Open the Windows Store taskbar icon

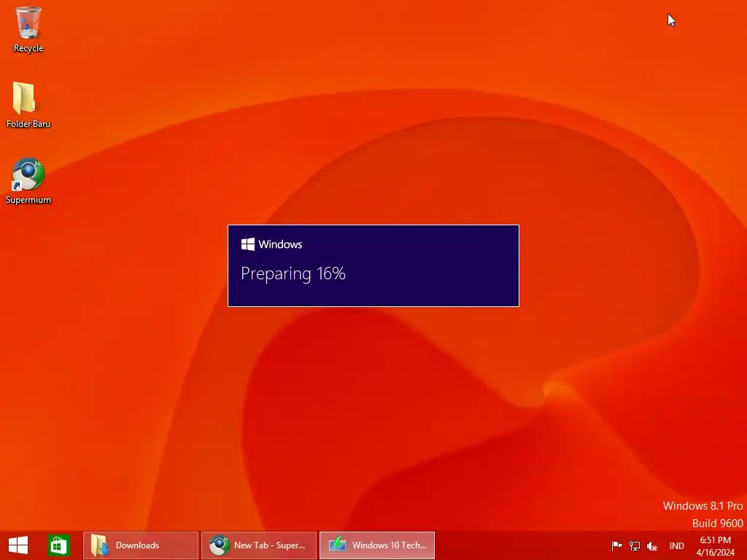coord(59,545)
